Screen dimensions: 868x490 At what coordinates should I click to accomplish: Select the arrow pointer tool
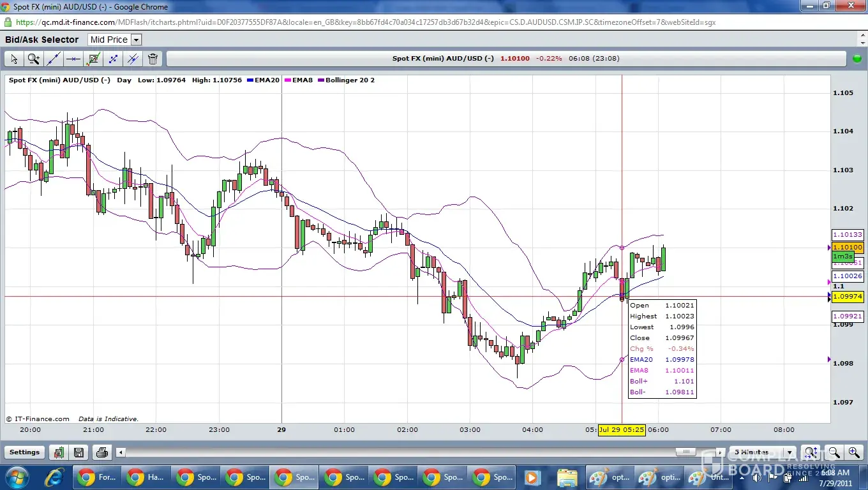click(14, 59)
